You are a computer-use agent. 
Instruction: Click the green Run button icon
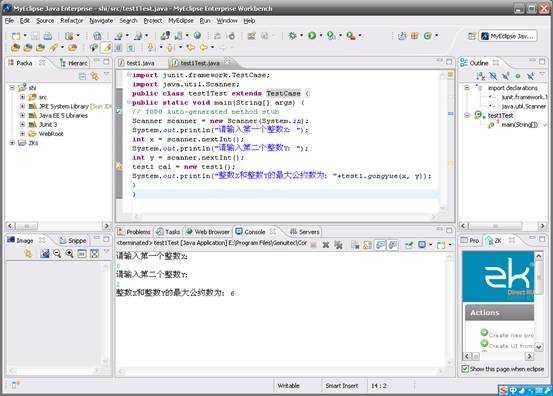point(312,35)
